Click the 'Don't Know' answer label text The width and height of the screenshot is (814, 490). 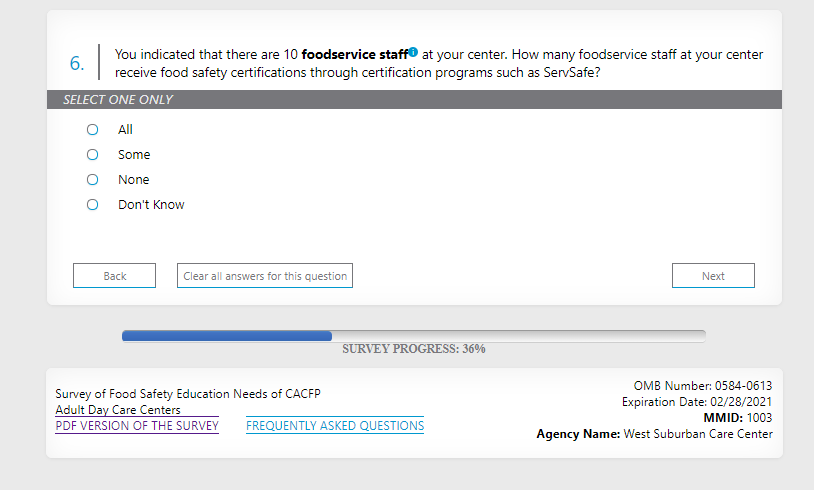[151, 205]
